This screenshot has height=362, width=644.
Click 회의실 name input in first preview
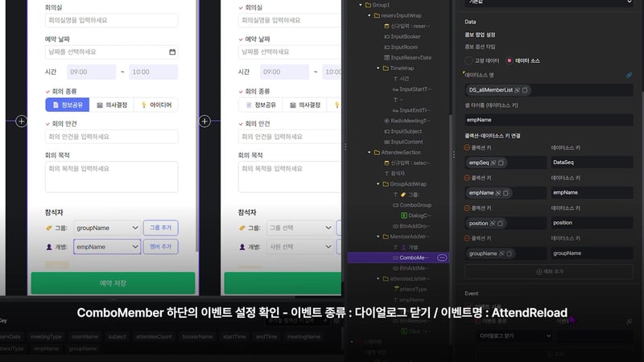coord(111,20)
